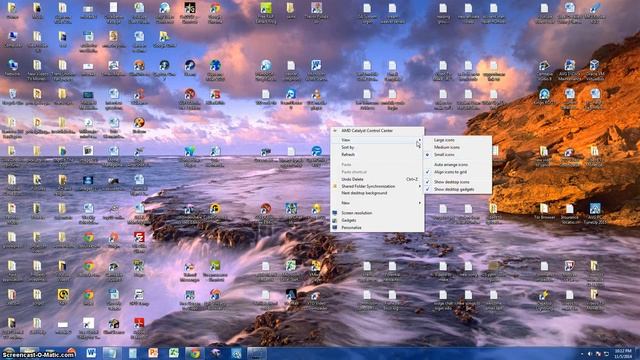Screen dimensions: 640x360
Task: Select Medium icons view option
Action: coord(458,147)
